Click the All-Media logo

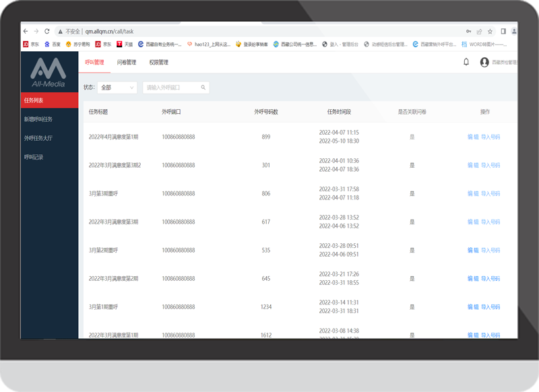point(49,73)
